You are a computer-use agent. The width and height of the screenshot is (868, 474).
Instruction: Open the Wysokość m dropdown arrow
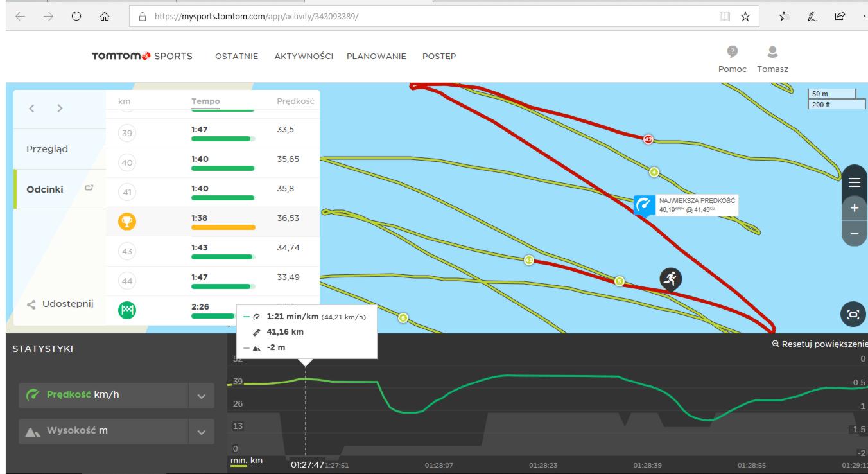[201, 432]
